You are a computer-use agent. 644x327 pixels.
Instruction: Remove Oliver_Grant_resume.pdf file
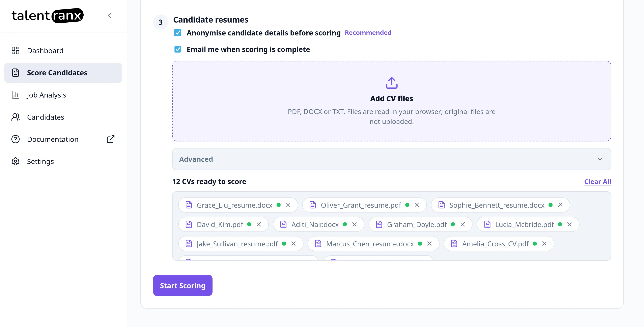pyautogui.click(x=417, y=205)
